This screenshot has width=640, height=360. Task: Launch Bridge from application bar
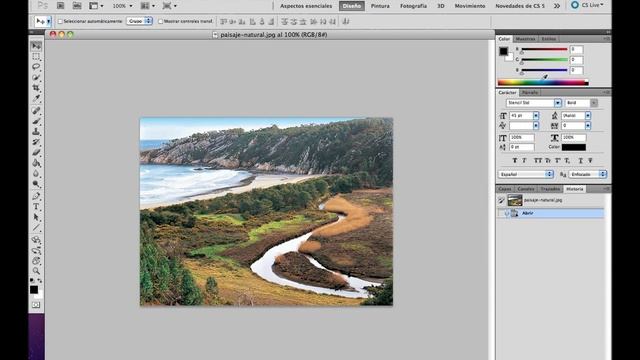pyautogui.click(x=60, y=6)
